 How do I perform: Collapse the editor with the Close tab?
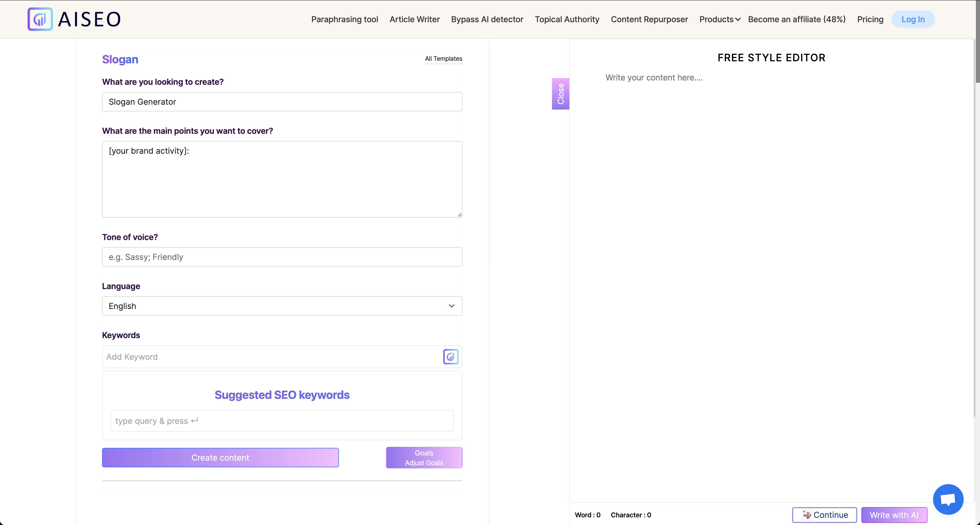click(560, 94)
